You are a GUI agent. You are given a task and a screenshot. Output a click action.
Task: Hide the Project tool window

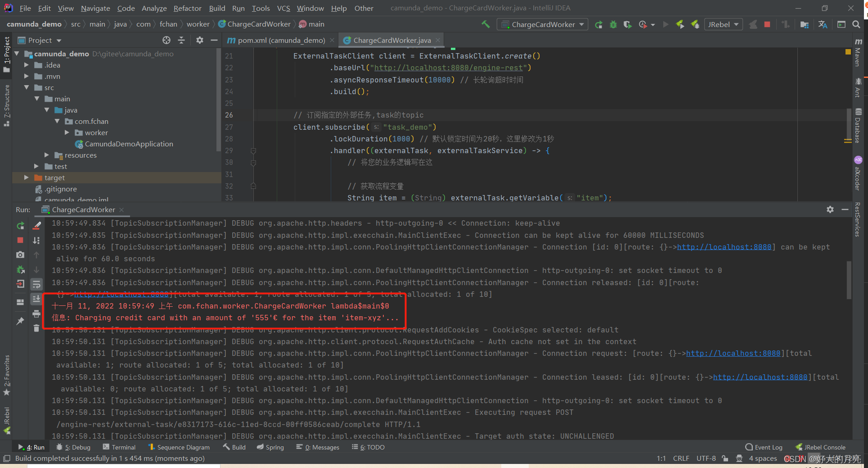214,40
